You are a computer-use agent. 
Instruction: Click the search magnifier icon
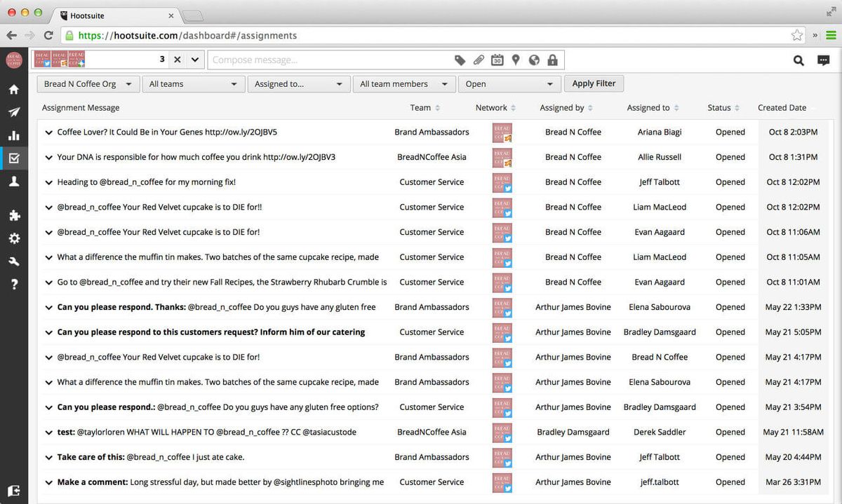tap(798, 60)
